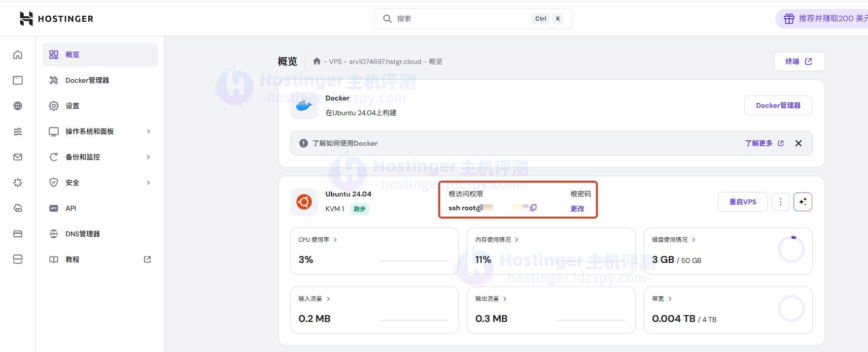Click bandwidth circular progress ring
The height and width of the screenshot is (352, 868).
[791, 309]
